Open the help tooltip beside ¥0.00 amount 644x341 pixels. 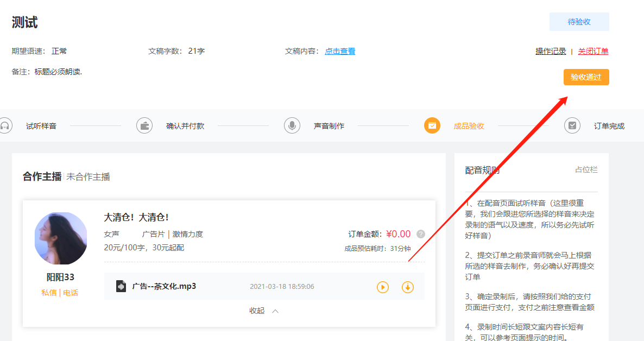click(420, 234)
